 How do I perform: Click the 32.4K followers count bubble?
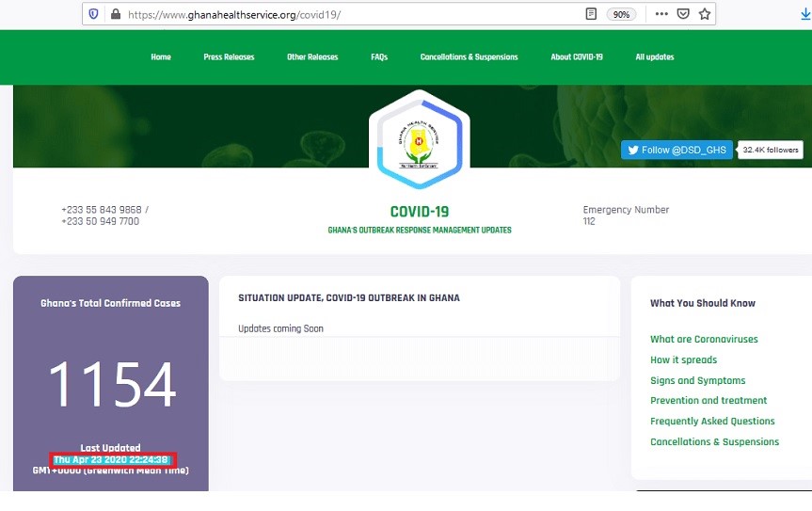click(x=771, y=150)
